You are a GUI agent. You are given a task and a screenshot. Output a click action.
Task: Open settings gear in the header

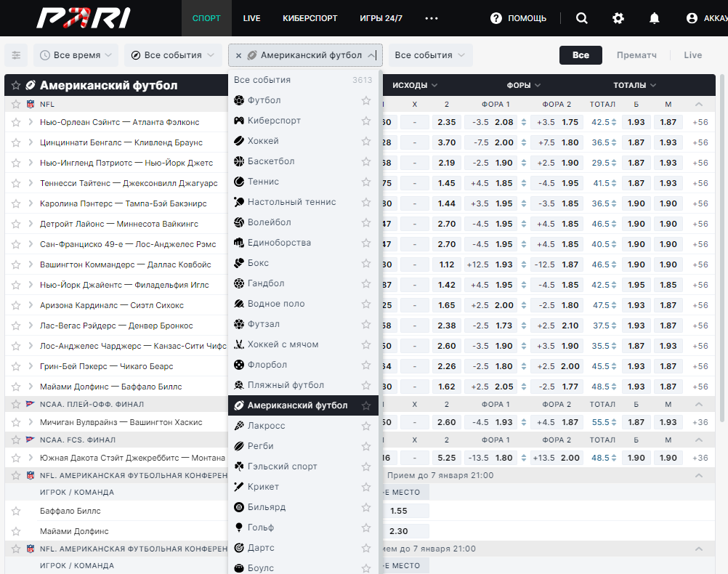click(618, 18)
